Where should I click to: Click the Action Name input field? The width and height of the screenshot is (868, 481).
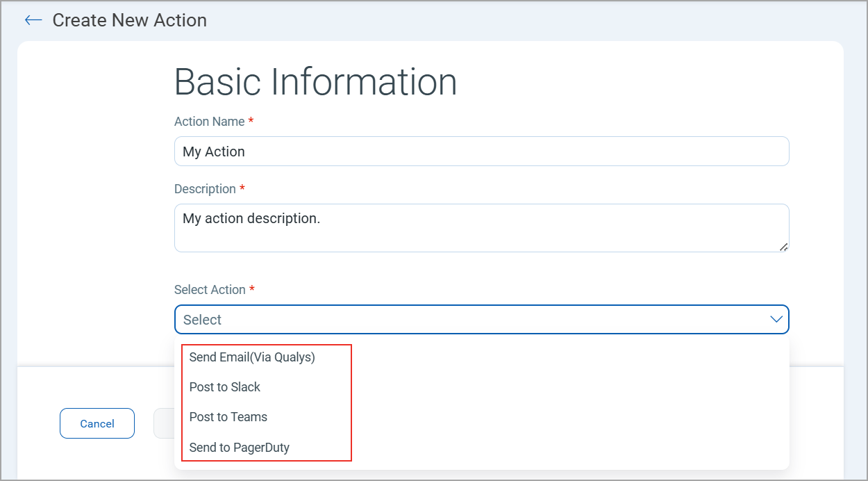coord(481,152)
